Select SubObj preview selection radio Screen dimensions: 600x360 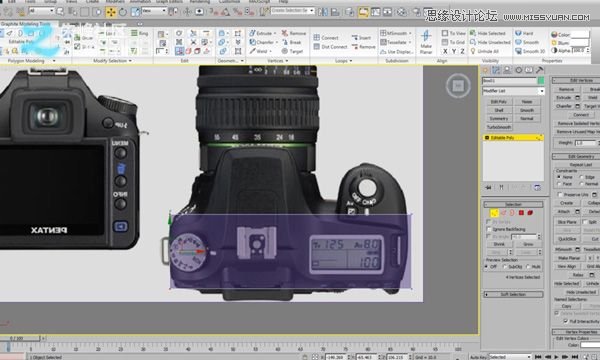505,267
